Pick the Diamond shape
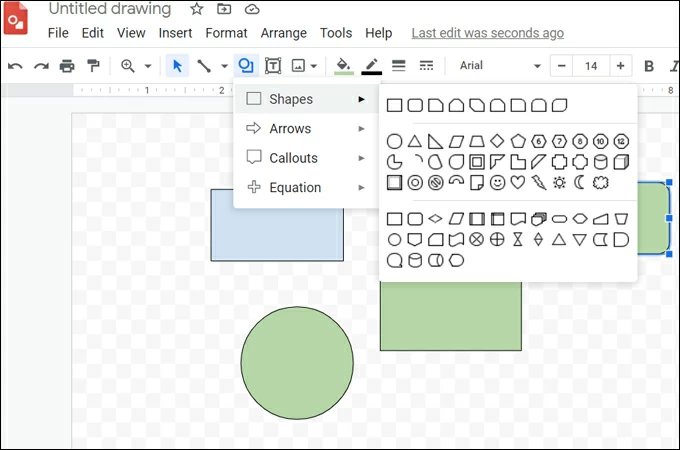The image size is (680, 450). pyautogui.click(x=497, y=141)
